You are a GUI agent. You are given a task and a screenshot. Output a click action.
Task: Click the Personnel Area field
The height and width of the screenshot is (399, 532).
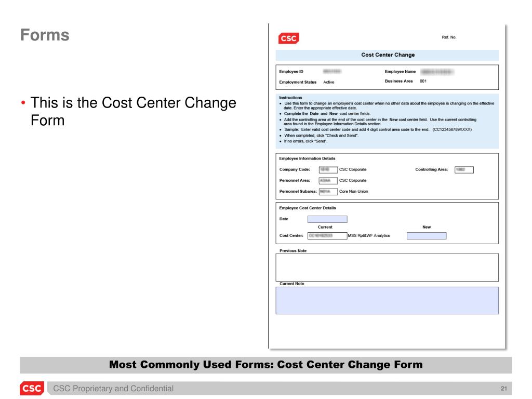pyautogui.click(x=328, y=181)
